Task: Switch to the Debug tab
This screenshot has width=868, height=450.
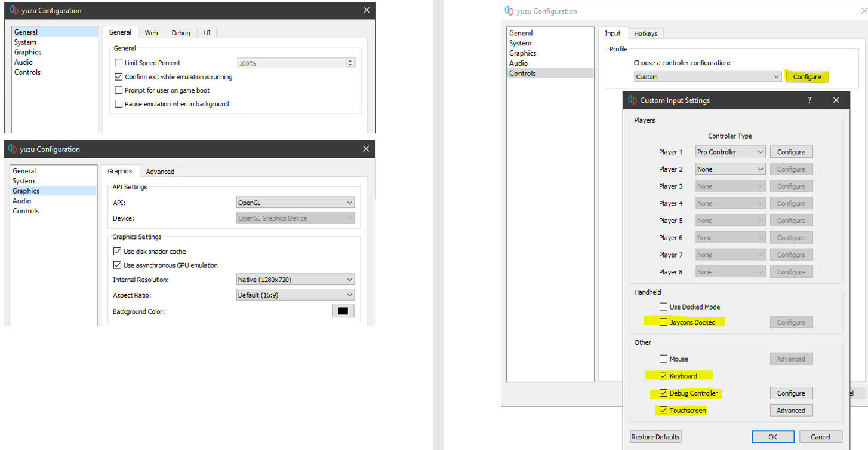Action: pos(181,33)
